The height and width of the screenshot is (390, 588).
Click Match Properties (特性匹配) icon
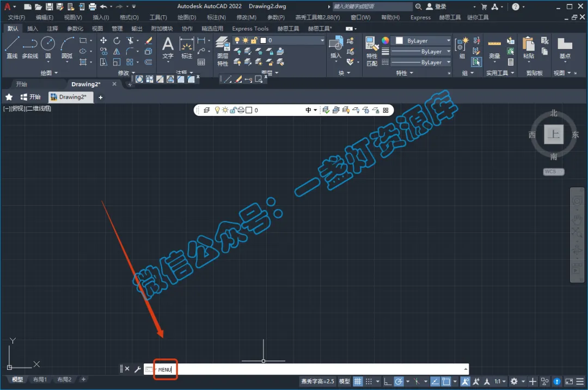pyautogui.click(x=372, y=51)
